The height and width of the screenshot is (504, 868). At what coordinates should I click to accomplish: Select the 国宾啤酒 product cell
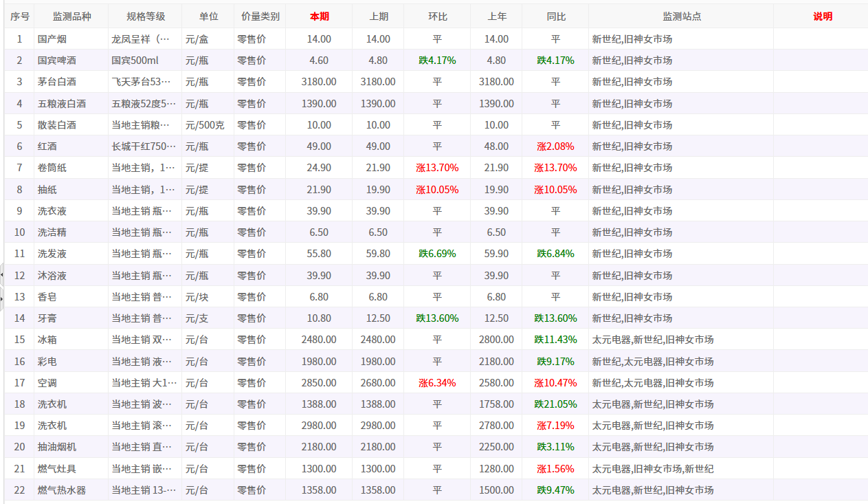point(71,61)
